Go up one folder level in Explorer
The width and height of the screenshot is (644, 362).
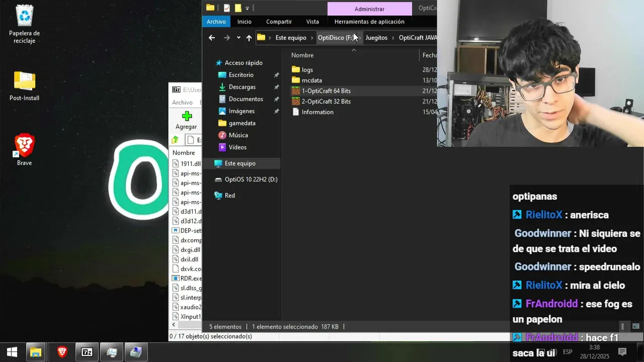[249, 38]
